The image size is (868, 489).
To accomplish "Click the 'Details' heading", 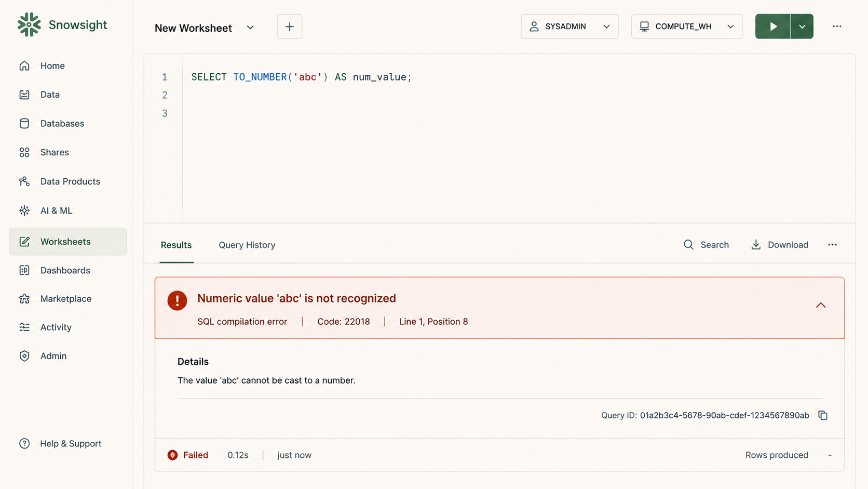I will (193, 362).
